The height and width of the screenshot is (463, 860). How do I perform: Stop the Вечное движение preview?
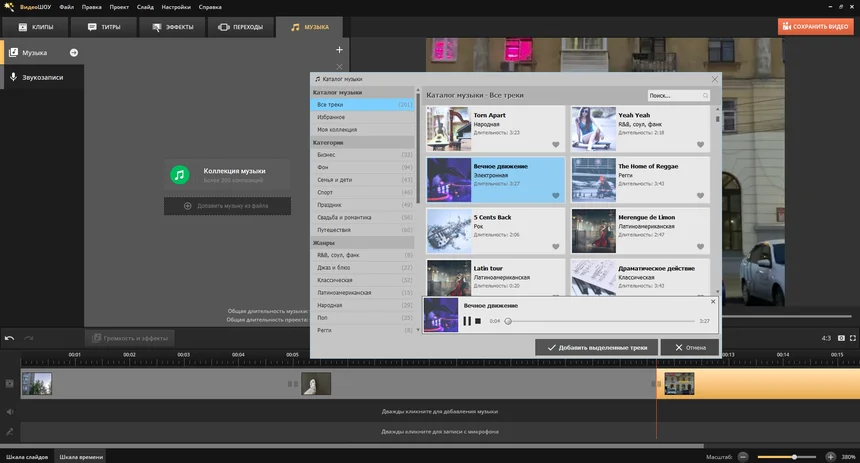click(478, 321)
